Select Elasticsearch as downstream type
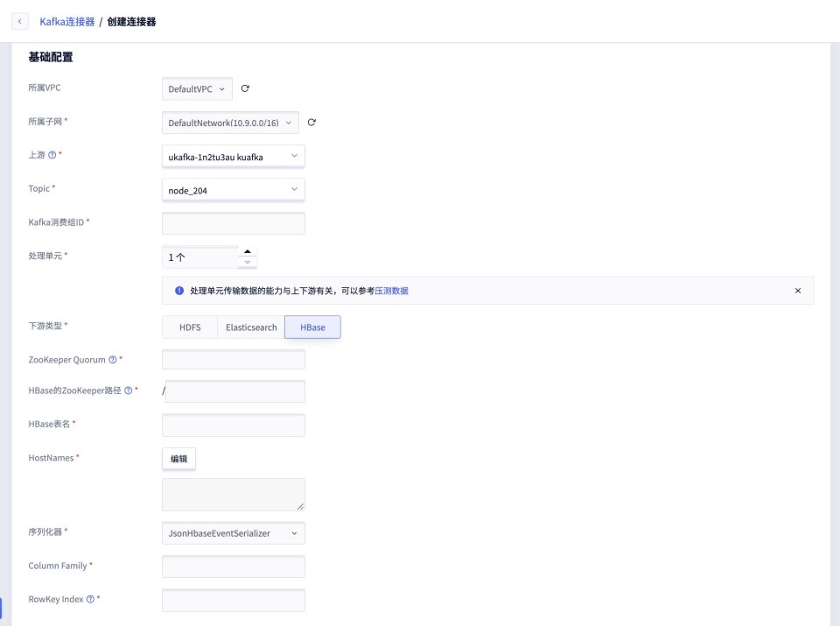This screenshot has width=840, height=626. (251, 327)
